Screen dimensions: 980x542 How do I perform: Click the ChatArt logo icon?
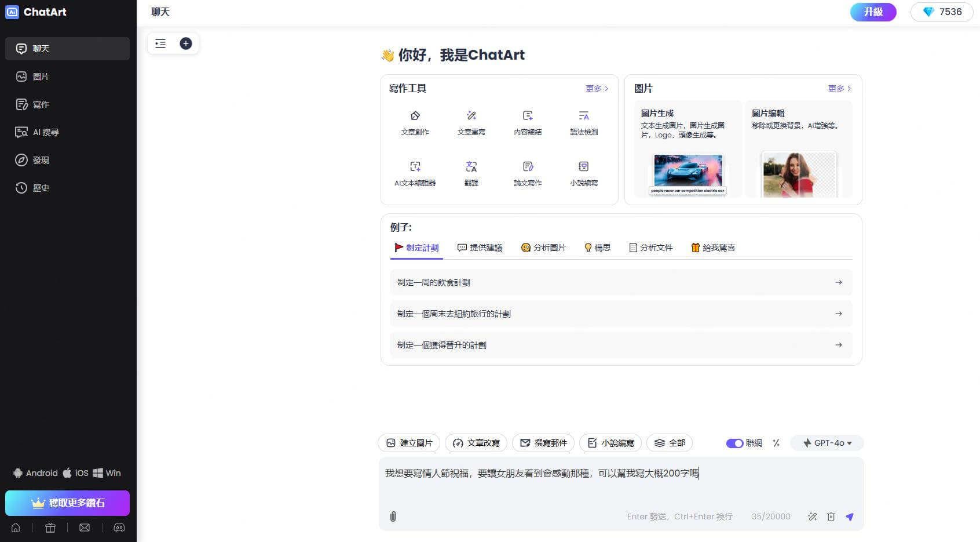(12, 12)
